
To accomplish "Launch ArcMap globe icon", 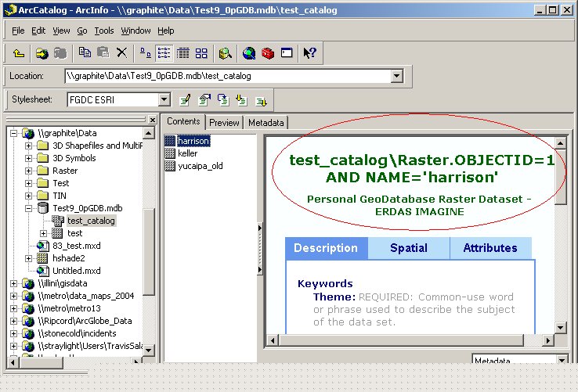I will pos(249,53).
